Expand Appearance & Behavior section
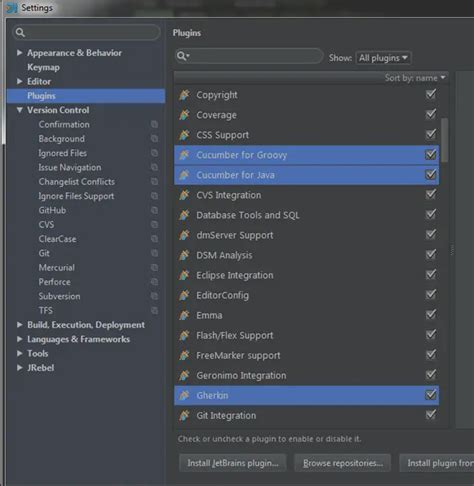474x486 pixels. point(20,53)
